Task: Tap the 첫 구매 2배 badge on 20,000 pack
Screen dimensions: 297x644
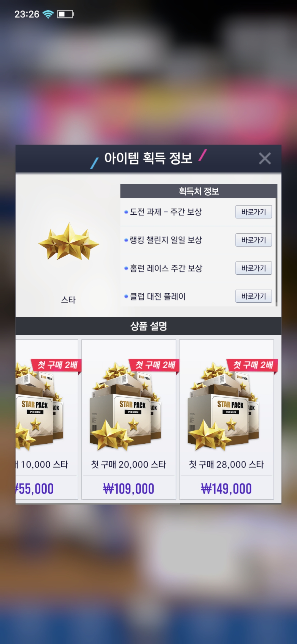Action: (x=155, y=365)
